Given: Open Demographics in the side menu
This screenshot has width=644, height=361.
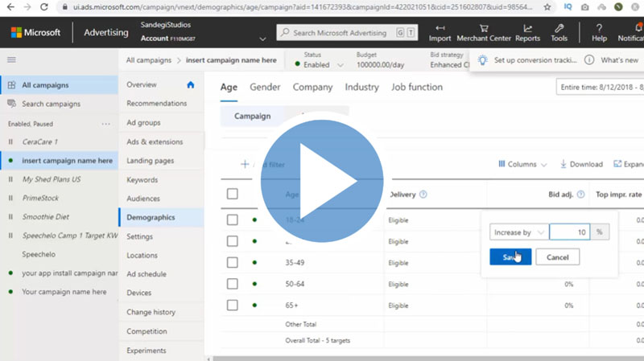Looking at the screenshot, I should 162,217.
